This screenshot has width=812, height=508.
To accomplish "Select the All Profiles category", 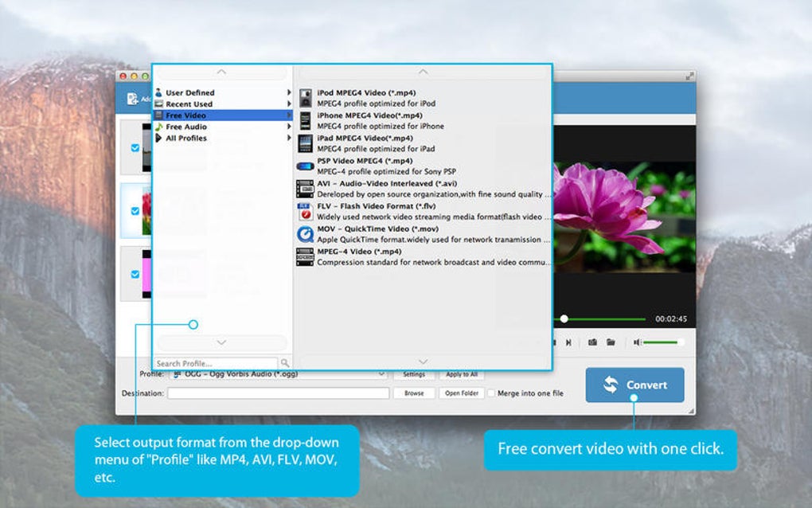I will [223, 138].
